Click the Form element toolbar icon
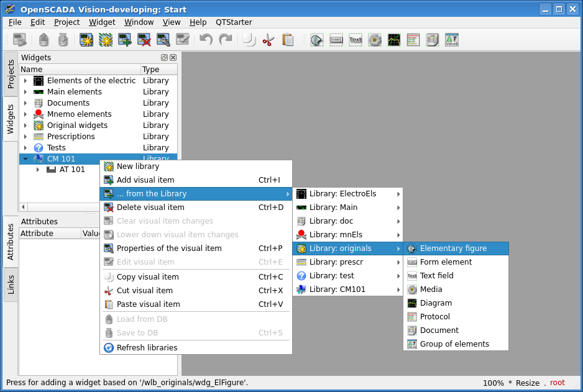This screenshot has height=392, width=583. point(336,40)
